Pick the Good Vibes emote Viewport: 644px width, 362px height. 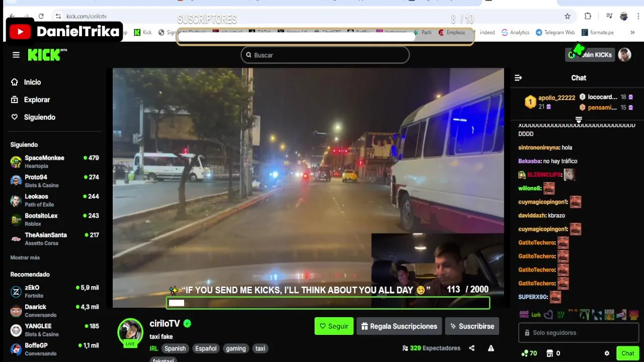(524, 315)
